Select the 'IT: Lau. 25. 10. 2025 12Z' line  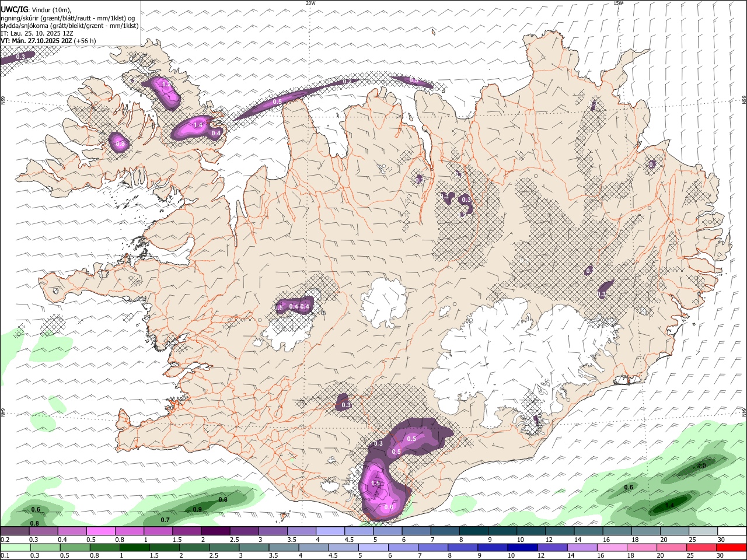pyautogui.click(x=37, y=33)
